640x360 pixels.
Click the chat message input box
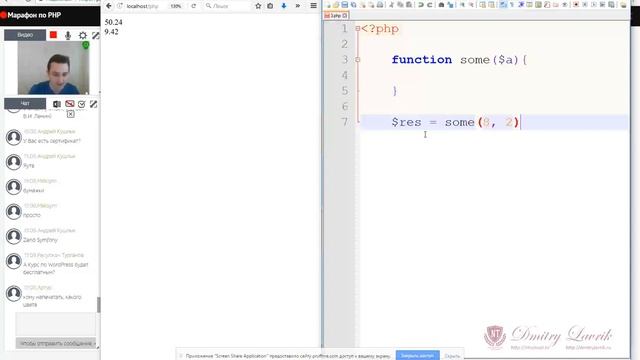point(56,324)
